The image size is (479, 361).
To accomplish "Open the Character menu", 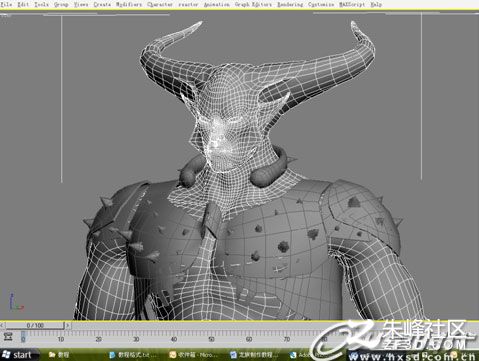I will [x=160, y=4].
